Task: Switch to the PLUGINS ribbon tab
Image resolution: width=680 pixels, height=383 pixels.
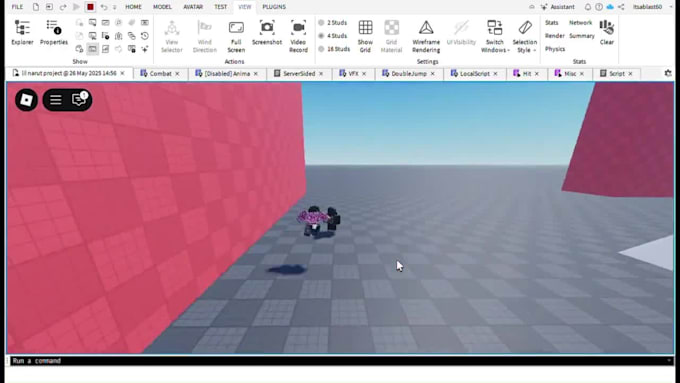Action: (274, 7)
